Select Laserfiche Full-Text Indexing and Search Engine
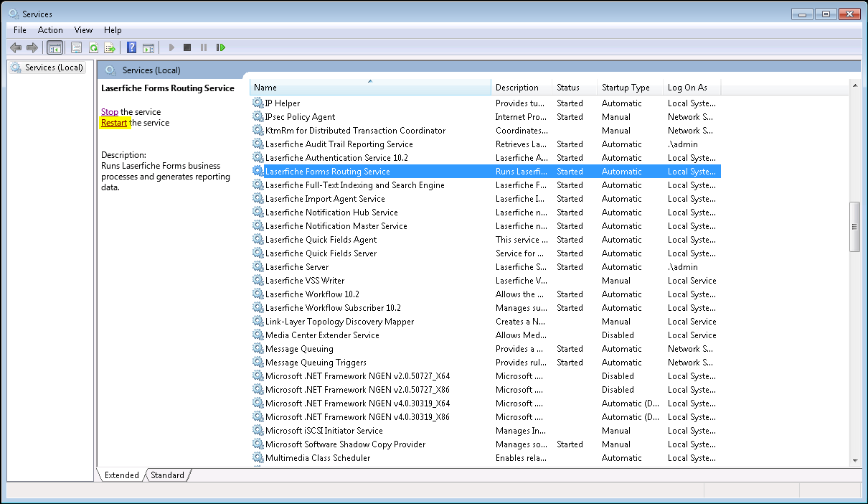Image resolution: width=868 pixels, height=504 pixels. click(355, 185)
